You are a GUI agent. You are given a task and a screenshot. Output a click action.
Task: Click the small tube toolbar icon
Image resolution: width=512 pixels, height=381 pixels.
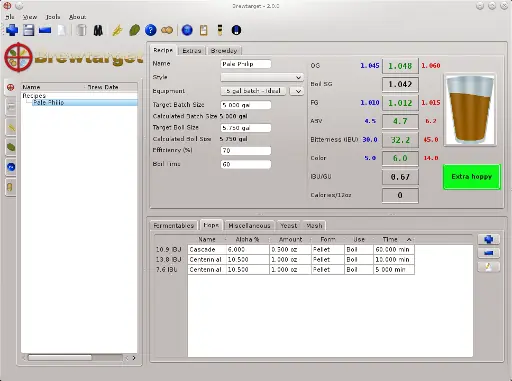[x=220, y=30]
